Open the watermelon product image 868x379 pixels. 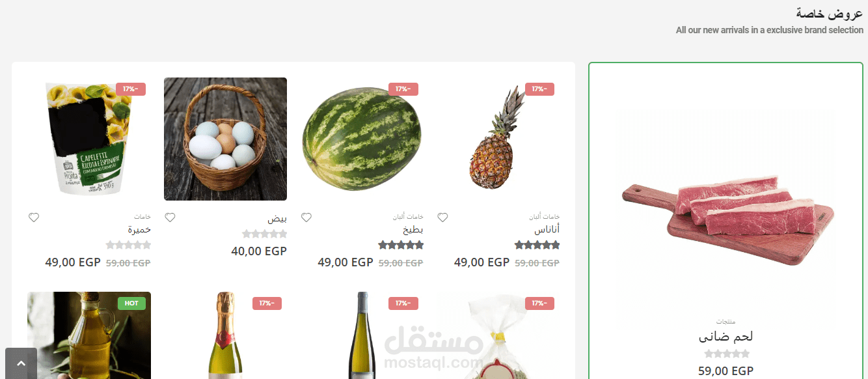pyautogui.click(x=362, y=139)
